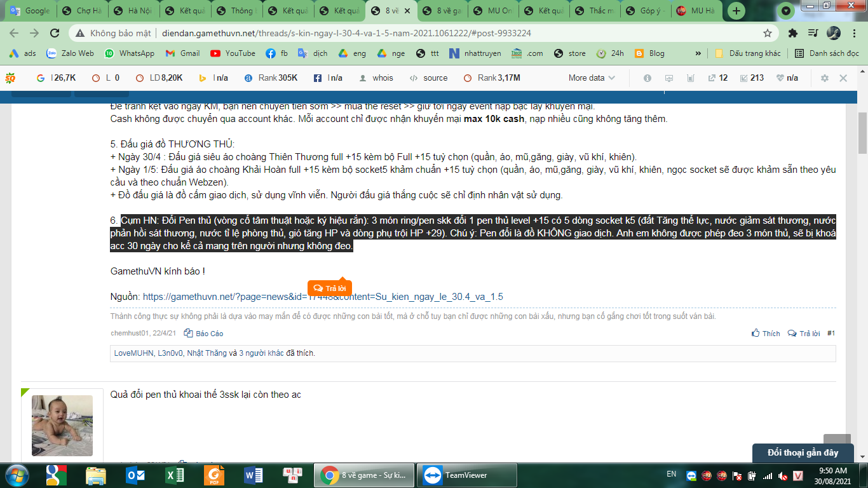Open the Chrome extensions puzzle icon
868x488 pixels.
coord(792,33)
